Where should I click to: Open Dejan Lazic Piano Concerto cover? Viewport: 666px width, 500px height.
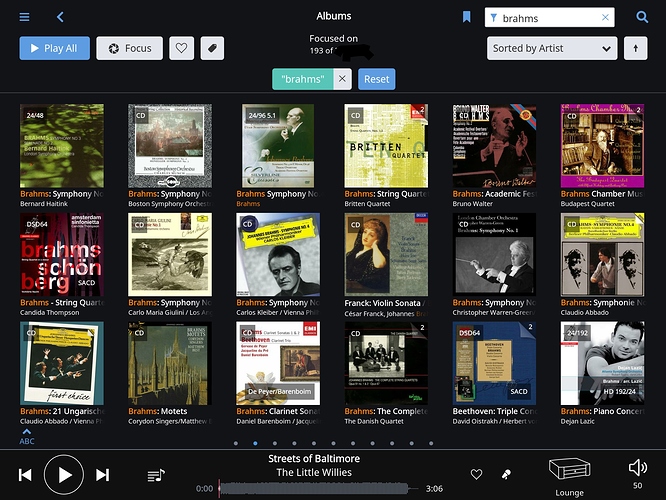(602, 363)
